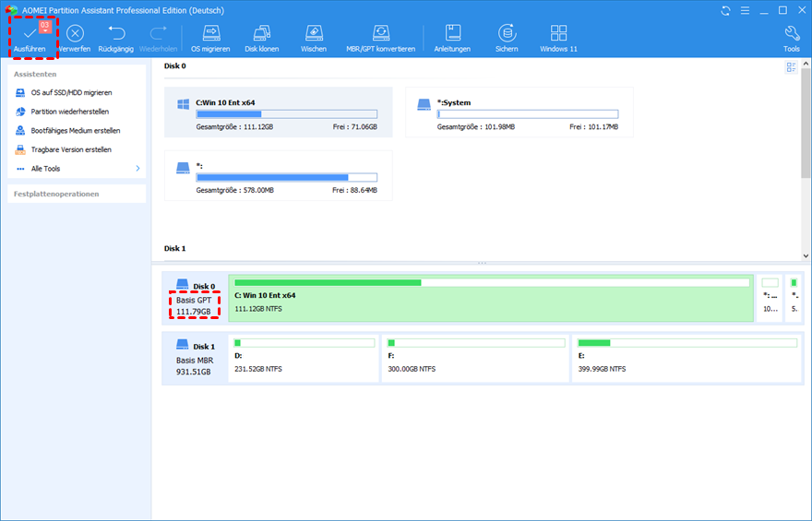Select C: Win 10 Ent x64 partition block

pos(491,299)
